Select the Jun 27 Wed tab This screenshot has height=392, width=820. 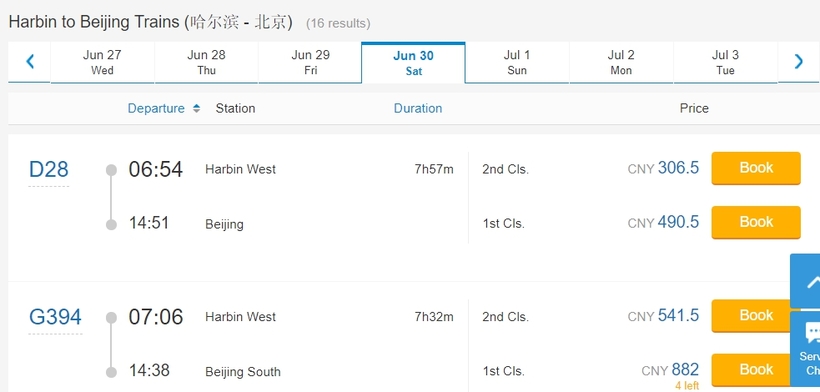click(x=102, y=62)
